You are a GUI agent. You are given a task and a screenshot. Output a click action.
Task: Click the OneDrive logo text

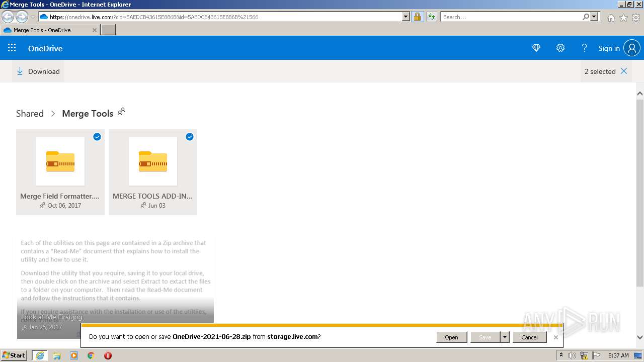tap(45, 48)
